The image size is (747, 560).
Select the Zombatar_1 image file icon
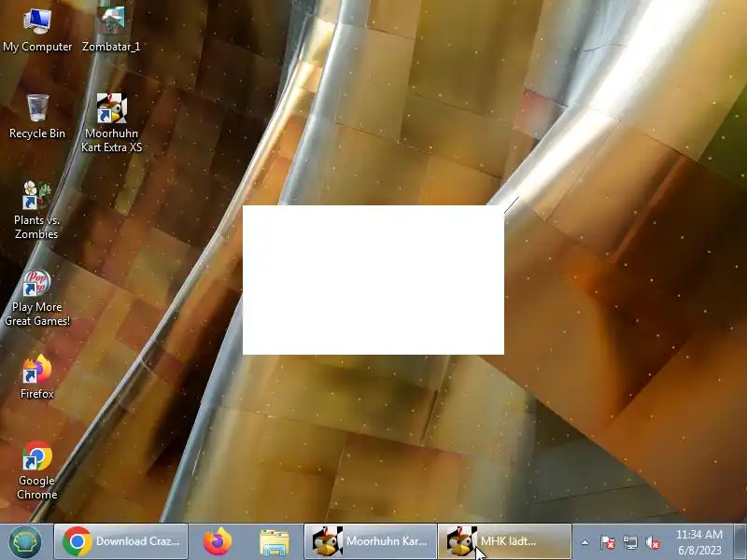point(111,30)
